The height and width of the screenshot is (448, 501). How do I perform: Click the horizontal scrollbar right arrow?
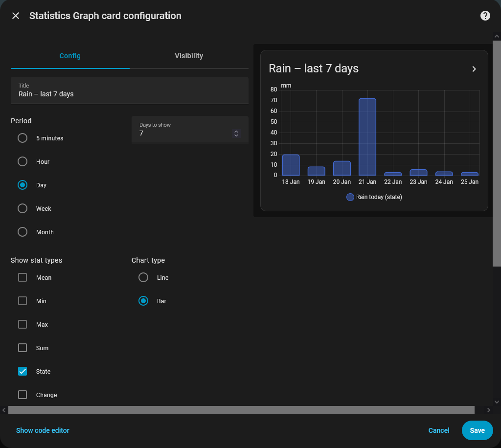click(488, 410)
